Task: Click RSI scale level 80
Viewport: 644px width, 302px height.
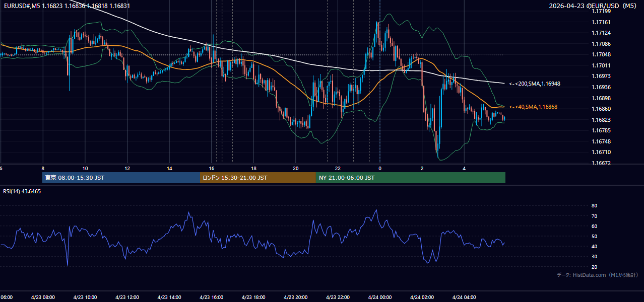Action: point(595,206)
